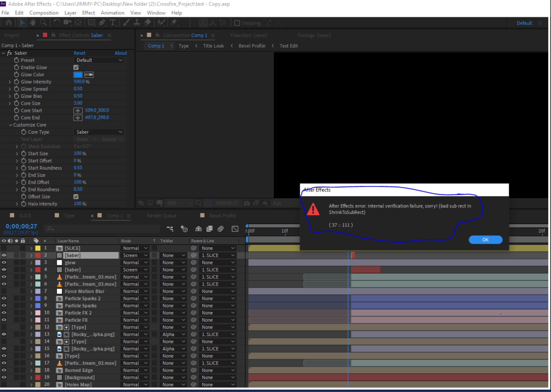
Task: Select the Eraser tool
Action: tap(147, 23)
